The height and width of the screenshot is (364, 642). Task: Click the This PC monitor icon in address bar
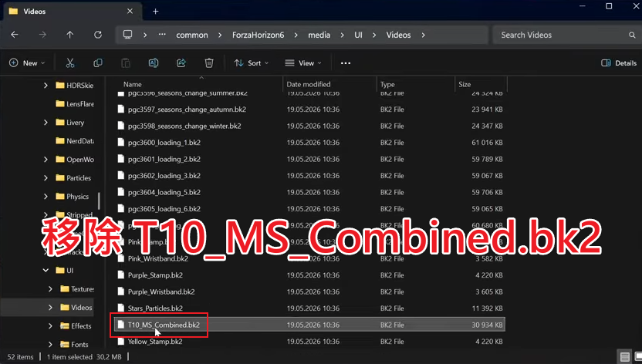click(128, 35)
